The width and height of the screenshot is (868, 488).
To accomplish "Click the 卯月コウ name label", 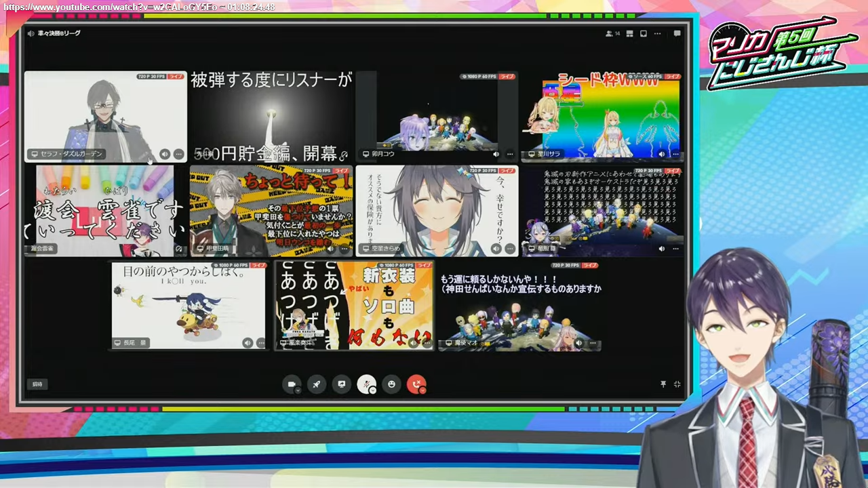I will pyautogui.click(x=378, y=154).
